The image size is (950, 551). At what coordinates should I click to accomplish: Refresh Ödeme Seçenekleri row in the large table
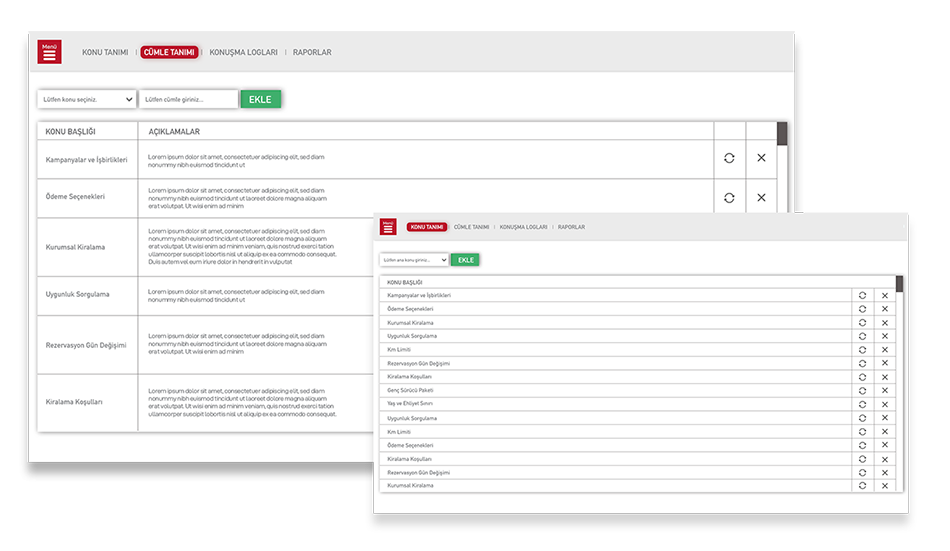pos(729,198)
